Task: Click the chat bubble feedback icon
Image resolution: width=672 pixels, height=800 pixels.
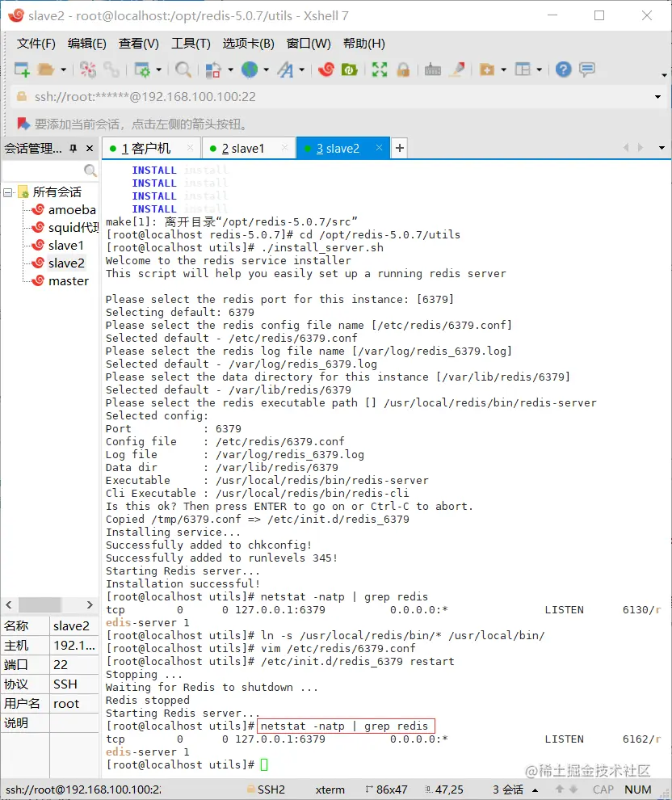Action: click(587, 69)
